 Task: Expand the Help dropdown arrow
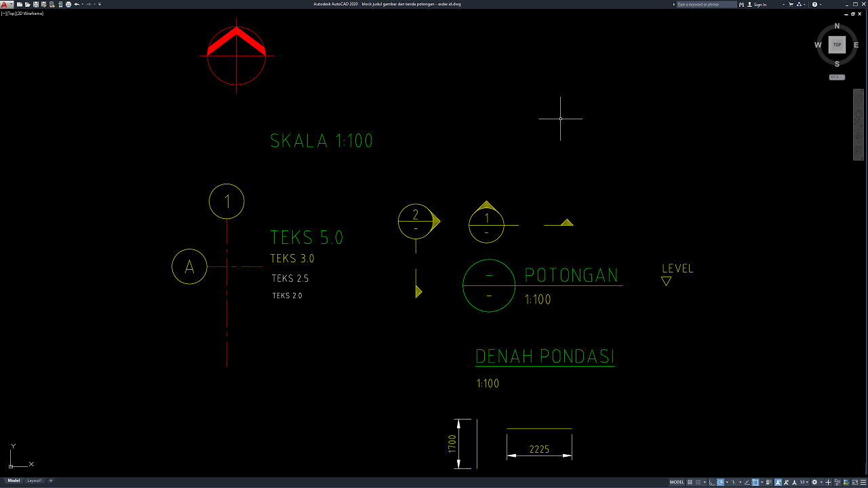click(821, 4)
